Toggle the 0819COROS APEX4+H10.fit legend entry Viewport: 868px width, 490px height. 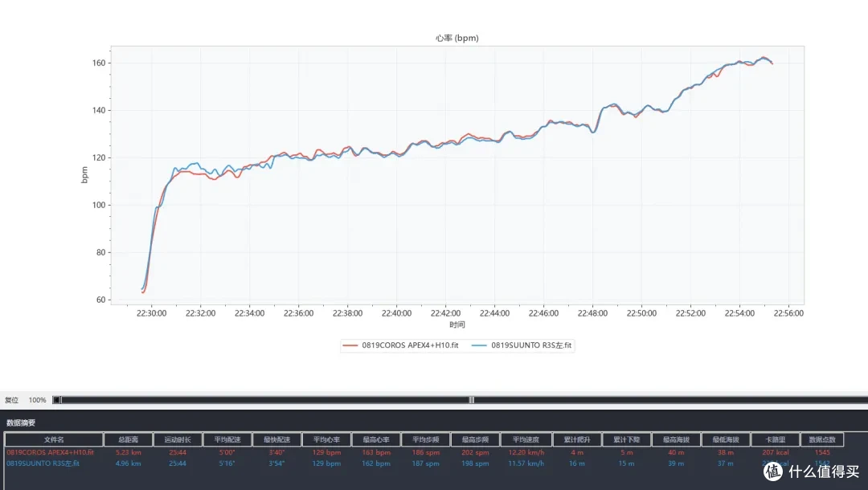click(401, 345)
